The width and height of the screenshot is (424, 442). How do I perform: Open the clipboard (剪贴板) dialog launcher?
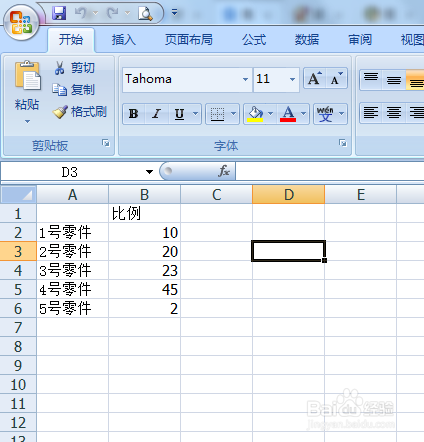click(106, 143)
